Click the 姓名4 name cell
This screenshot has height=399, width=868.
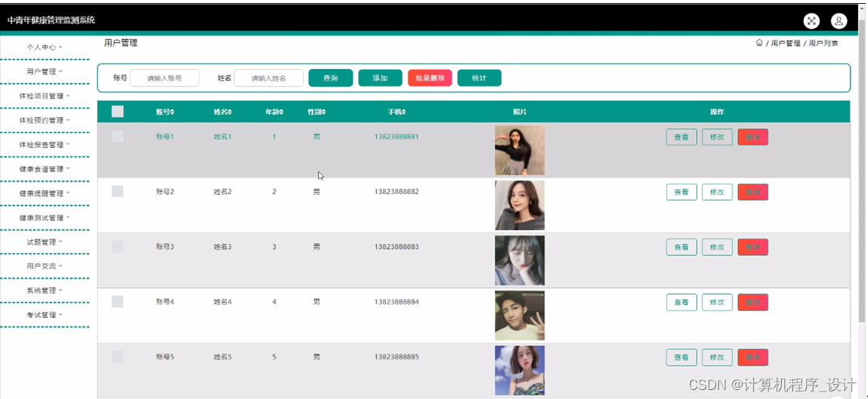coord(222,302)
